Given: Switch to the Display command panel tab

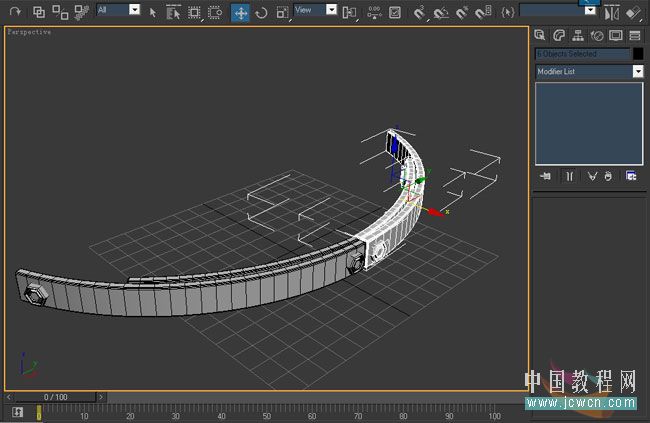Looking at the screenshot, I should (x=616, y=36).
